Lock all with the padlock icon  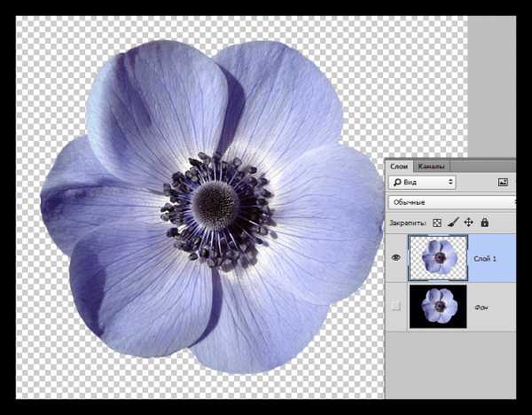[484, 223]
